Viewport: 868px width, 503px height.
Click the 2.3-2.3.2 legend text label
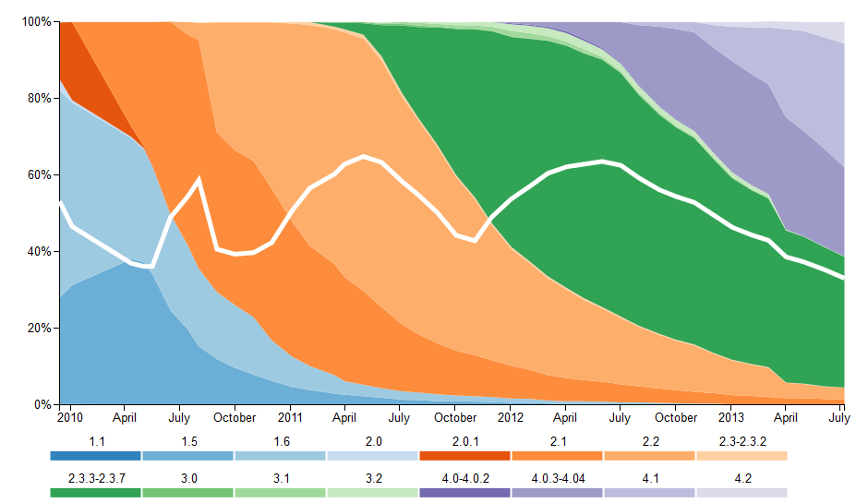click(x=743, y=441)
